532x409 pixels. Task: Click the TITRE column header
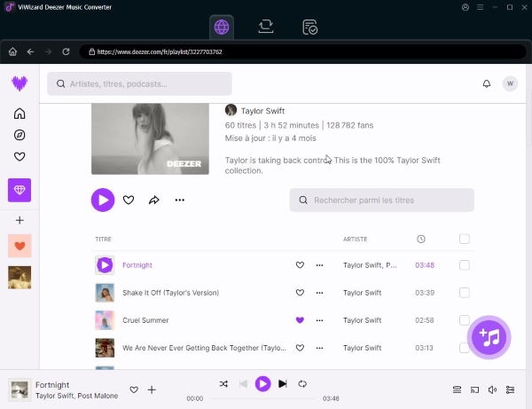click(103, 239)
